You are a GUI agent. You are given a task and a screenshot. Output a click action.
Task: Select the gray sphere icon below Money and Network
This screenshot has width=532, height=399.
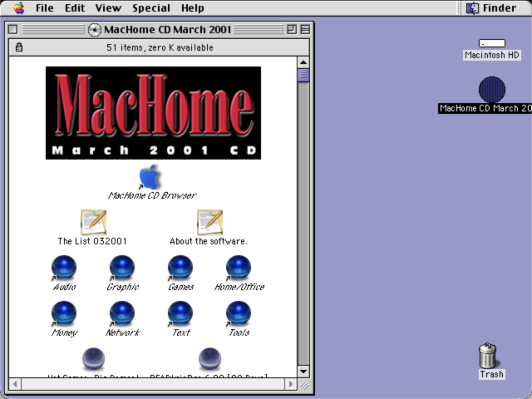(x=93, y=358)
